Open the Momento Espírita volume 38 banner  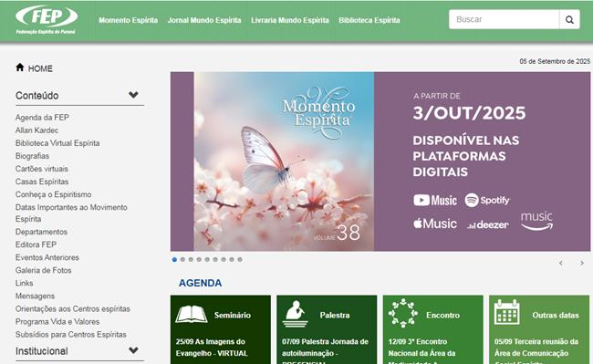tap(380, 161)
